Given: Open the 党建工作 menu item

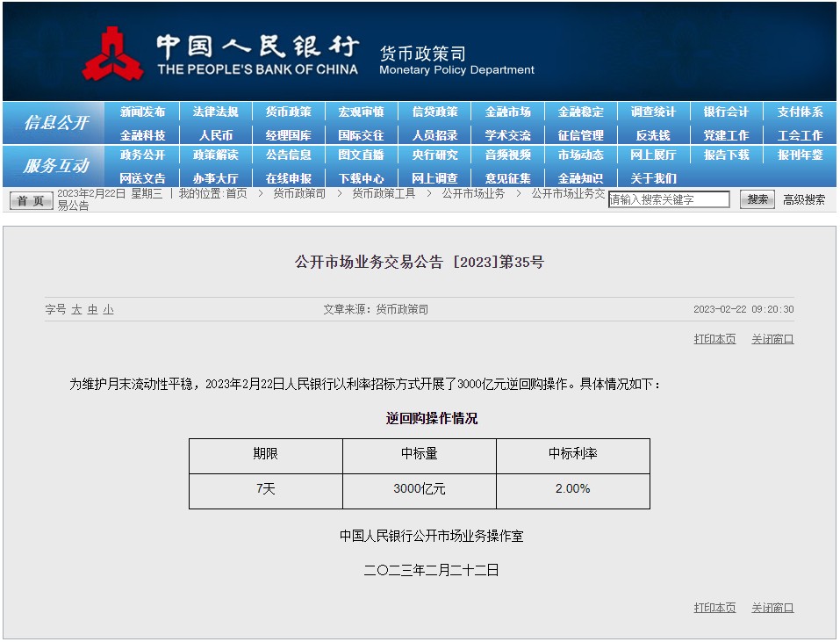Looking at the screenshot, I should point(726,135).
